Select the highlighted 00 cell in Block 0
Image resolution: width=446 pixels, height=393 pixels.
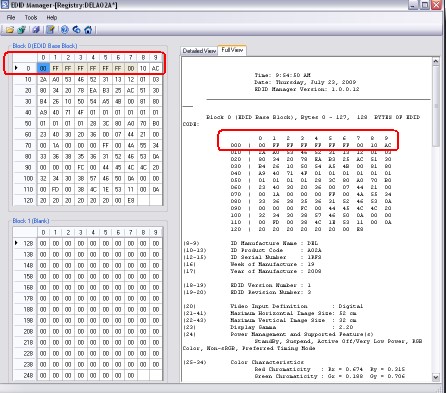click(x=43, y=68)
